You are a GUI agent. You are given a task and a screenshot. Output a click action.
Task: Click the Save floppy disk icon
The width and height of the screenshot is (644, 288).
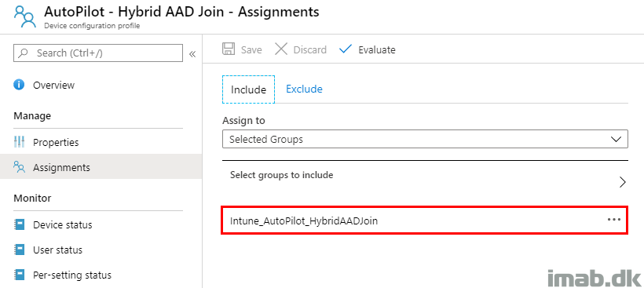coord(229,49)
